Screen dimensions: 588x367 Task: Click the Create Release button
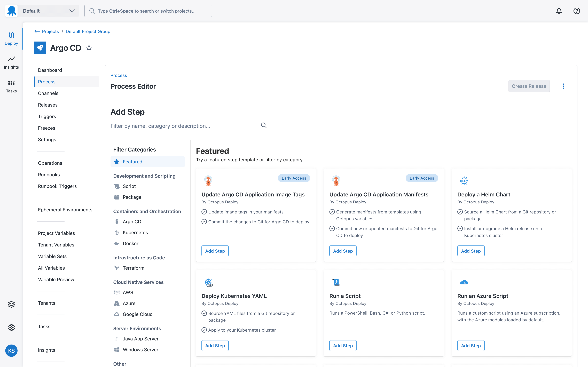pyautogui.click(x=529, y=86)
